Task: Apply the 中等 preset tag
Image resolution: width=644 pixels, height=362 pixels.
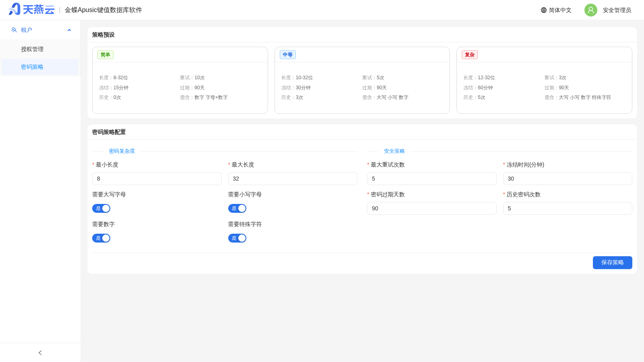Action: coord(288,55)
